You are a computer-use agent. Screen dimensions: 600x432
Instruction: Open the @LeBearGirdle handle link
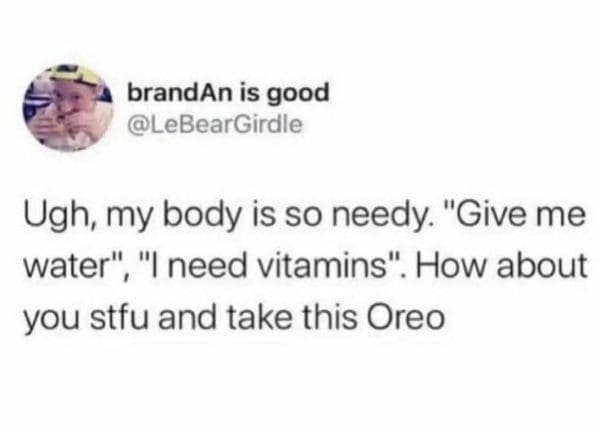point(215,124)
